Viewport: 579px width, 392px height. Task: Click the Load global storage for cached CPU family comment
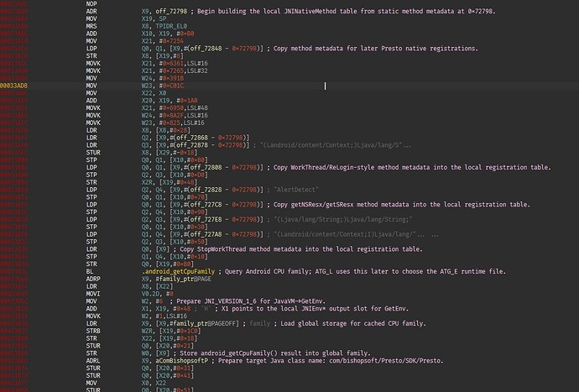353,323
